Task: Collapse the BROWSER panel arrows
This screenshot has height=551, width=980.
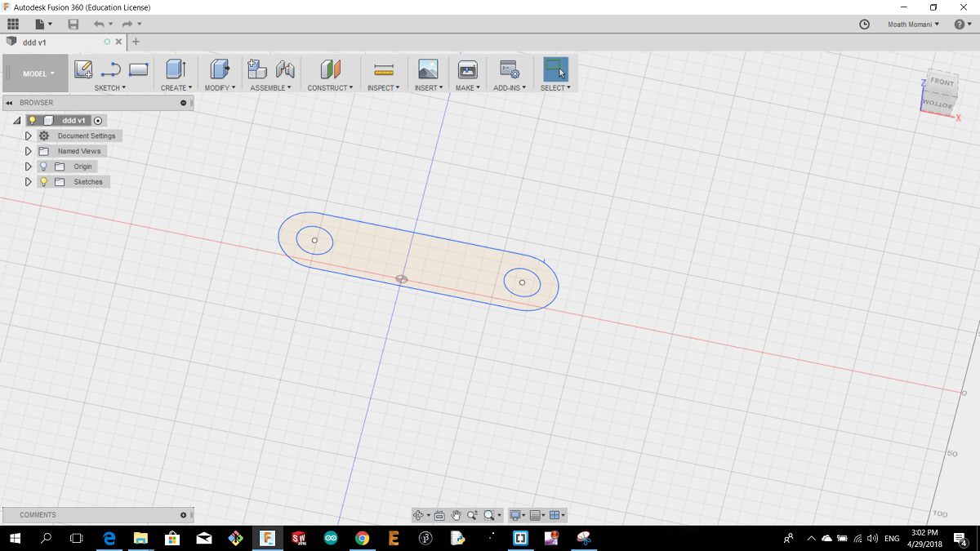Action: [9, 103]
